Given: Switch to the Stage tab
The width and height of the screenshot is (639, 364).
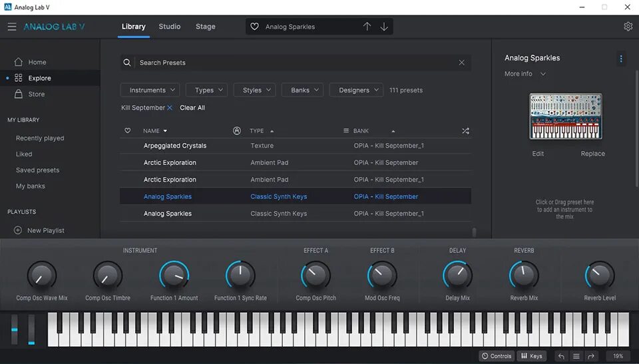Looking at the screenshot, I should pyautogui.click(x=206, y=27).
